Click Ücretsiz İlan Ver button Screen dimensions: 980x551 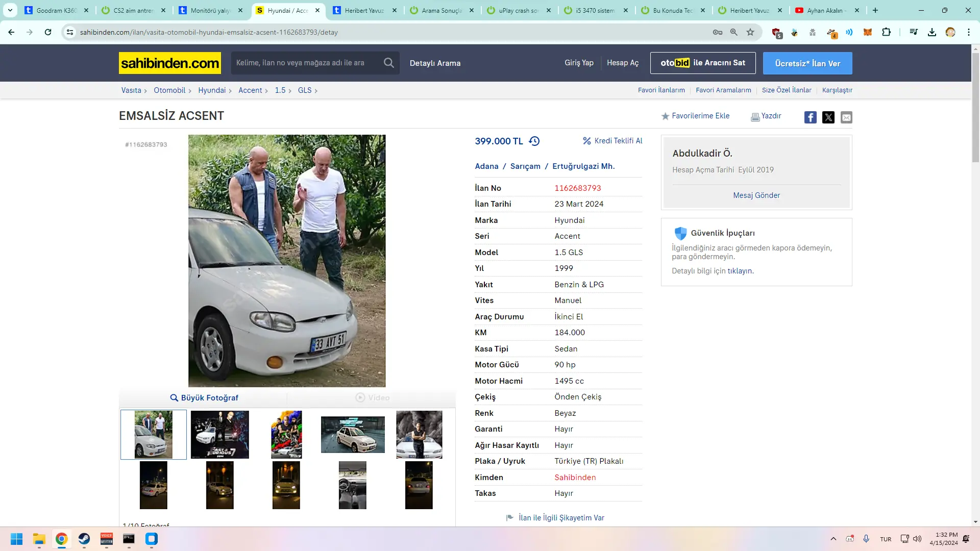[x=807, y=63]
